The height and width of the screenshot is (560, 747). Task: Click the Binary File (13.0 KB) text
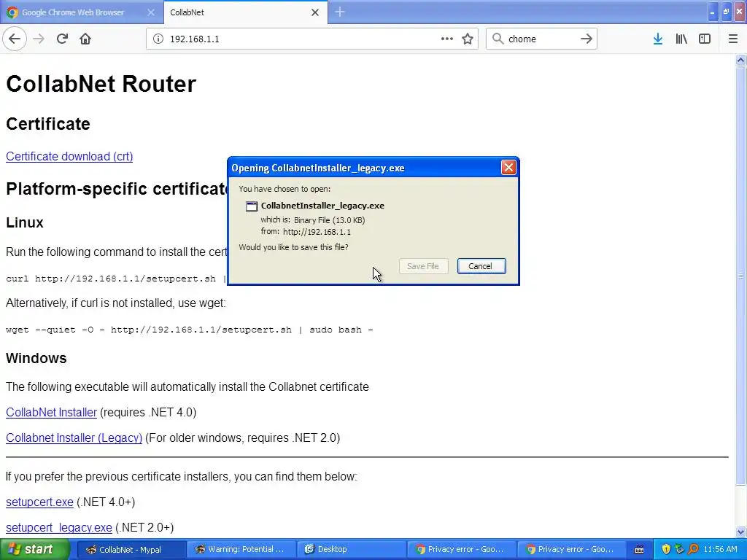329,220
